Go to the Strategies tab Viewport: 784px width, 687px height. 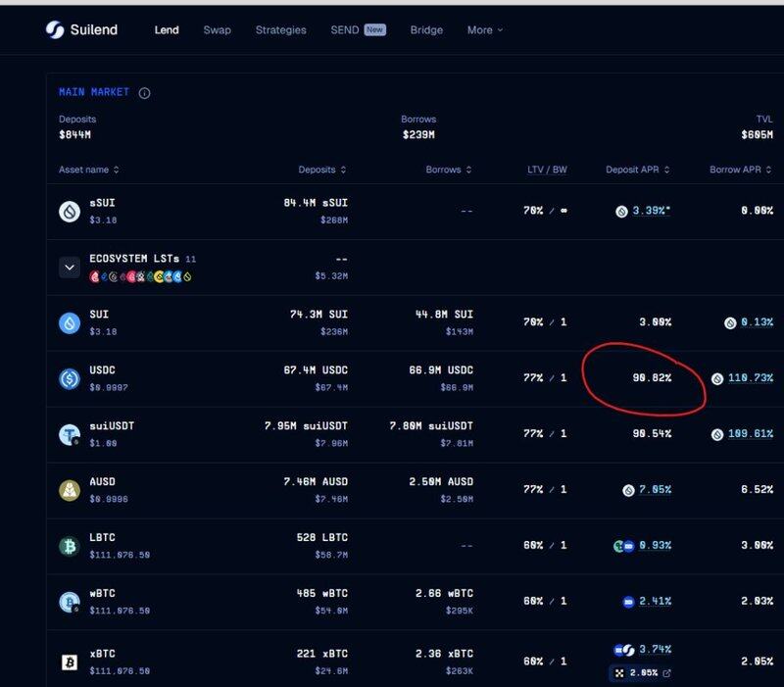(280, 30)
